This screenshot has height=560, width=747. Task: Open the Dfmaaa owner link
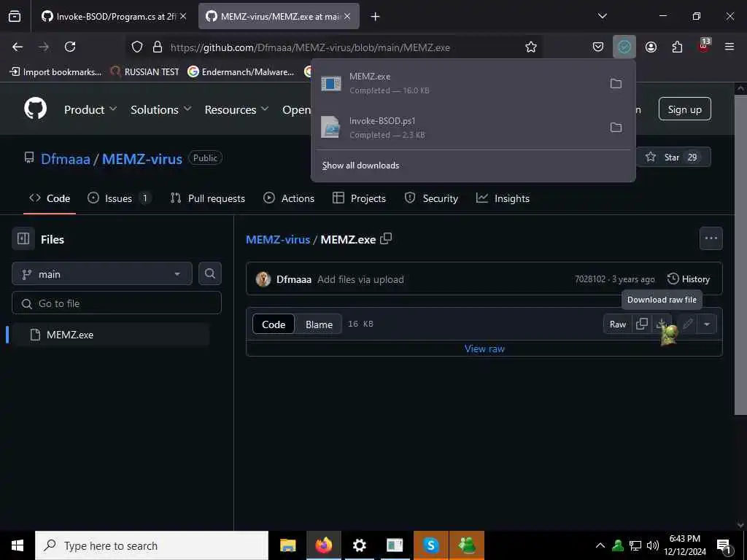65,158
